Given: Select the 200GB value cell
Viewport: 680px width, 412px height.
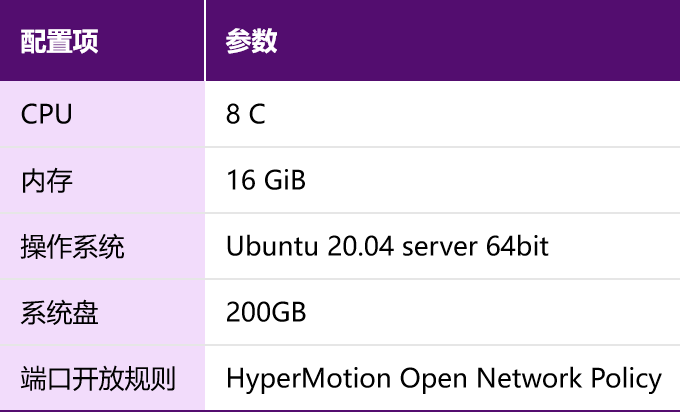Looking at the screenshot, I should [443, 312].
